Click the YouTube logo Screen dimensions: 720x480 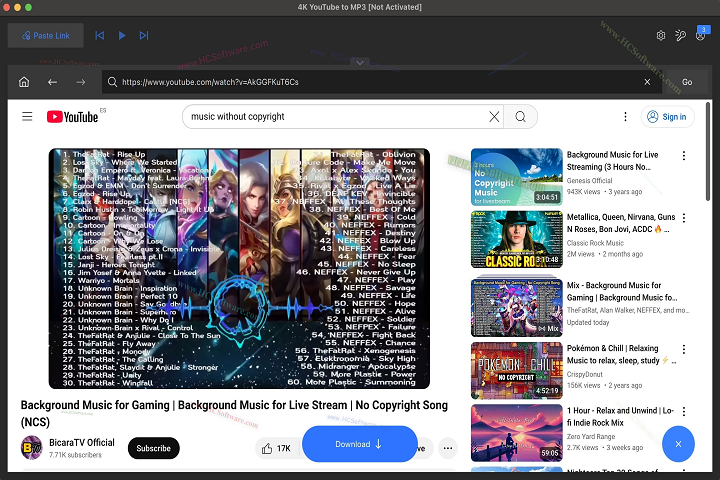tap(73, 117)
